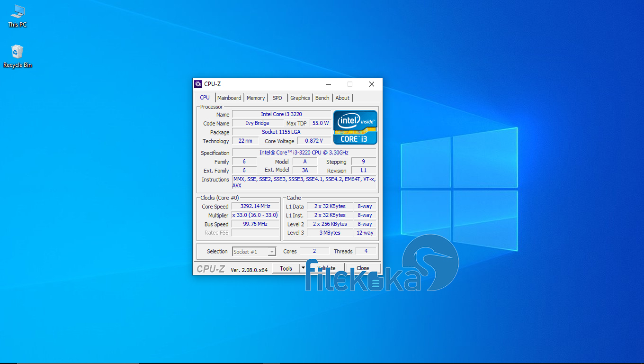
Task: Click the Ext. Model value 3A
Action: click(x=305, y=170)
